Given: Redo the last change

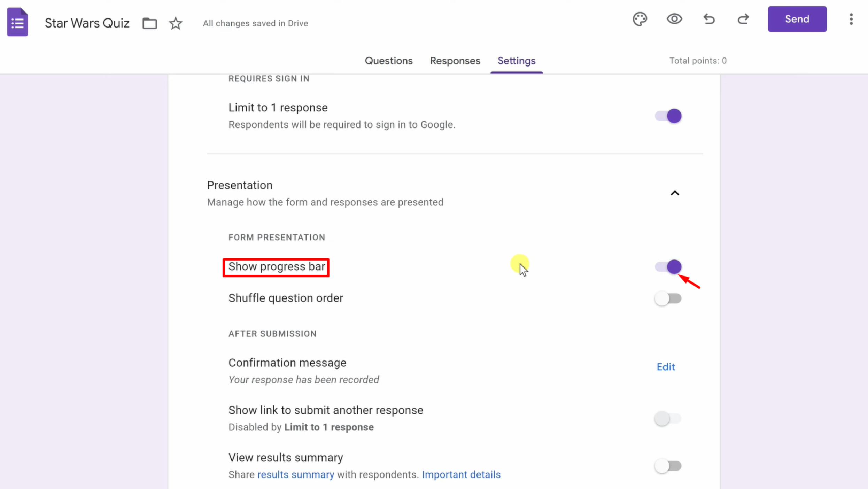Looking at the screenshot, I should [x=743, y=19].
